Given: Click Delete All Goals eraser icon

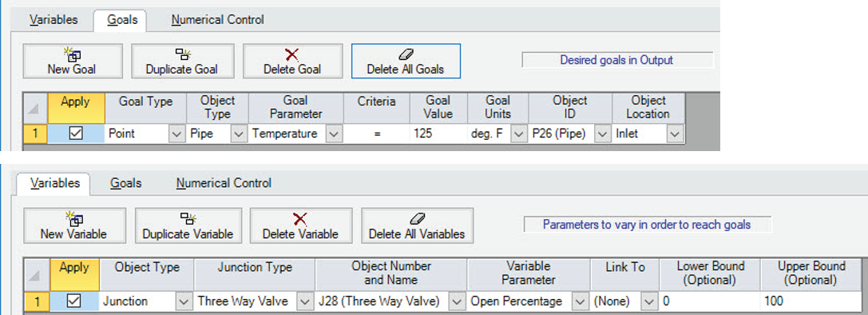Looking at the screenshot, I should [406, 54].
